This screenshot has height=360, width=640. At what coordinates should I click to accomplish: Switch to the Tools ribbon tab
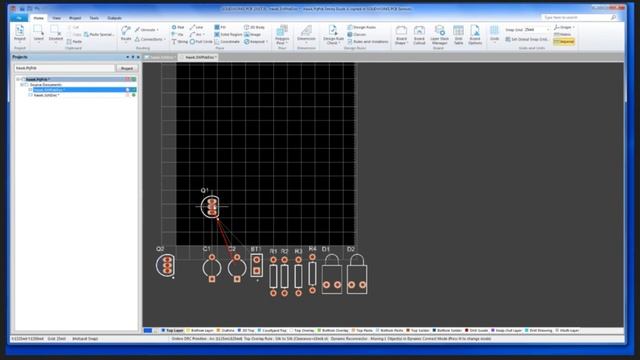pos(94,18)
